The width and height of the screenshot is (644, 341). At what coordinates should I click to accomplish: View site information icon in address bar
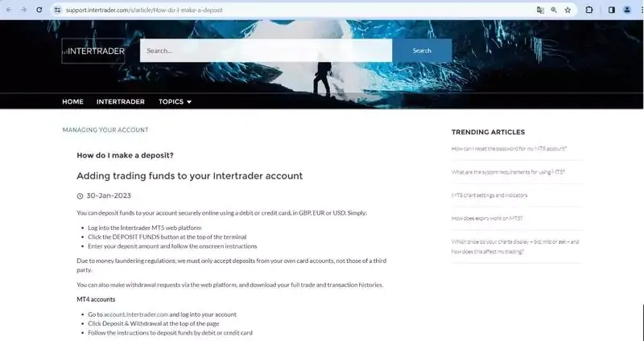57,10
